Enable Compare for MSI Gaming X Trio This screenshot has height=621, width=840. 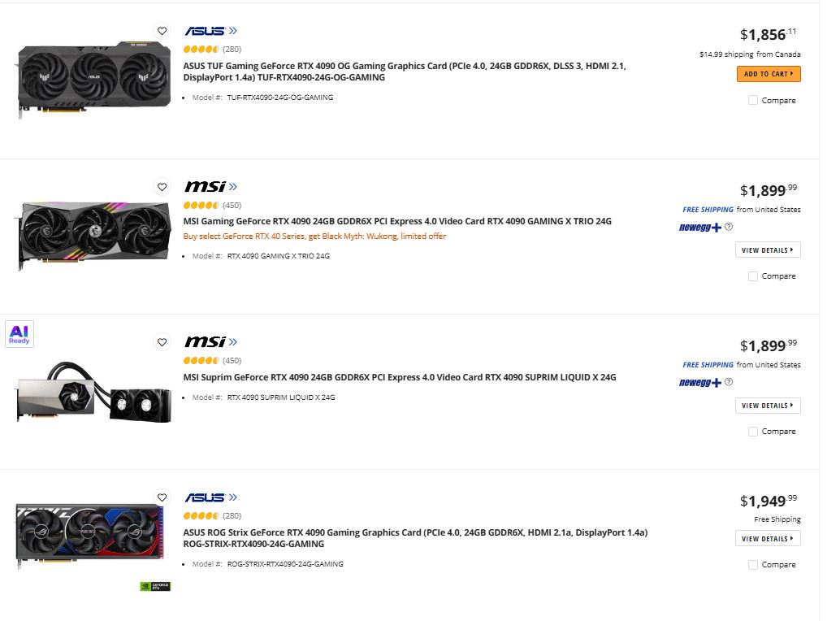point(753,276)
